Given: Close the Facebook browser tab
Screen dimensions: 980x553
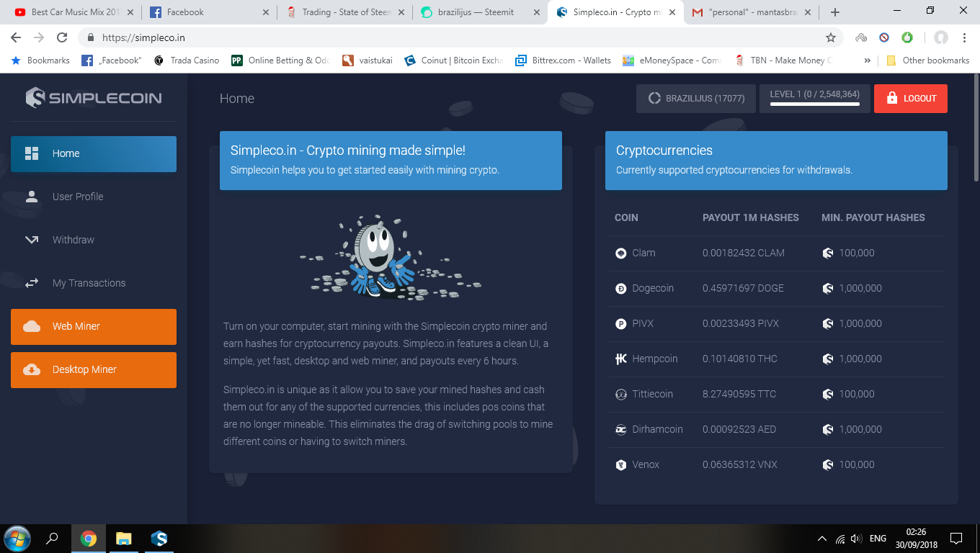Looking at the screenshot, I should pyautogui.click(x=266, y=12).
